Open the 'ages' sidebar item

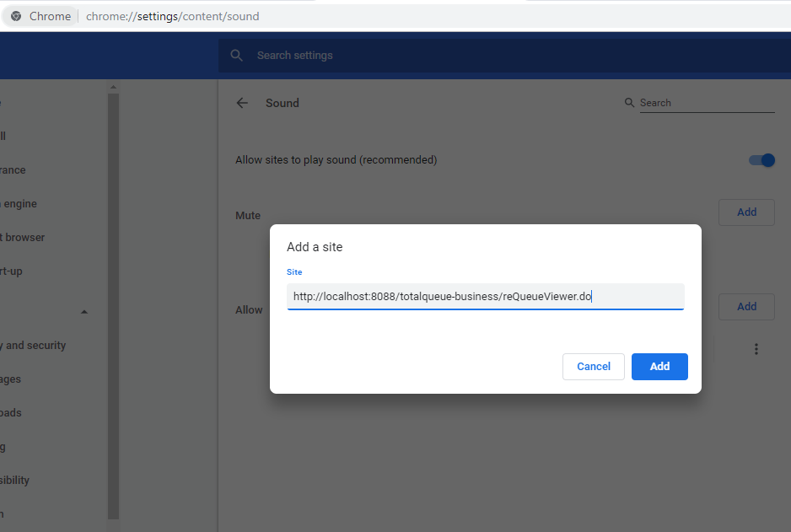(11, 379)
